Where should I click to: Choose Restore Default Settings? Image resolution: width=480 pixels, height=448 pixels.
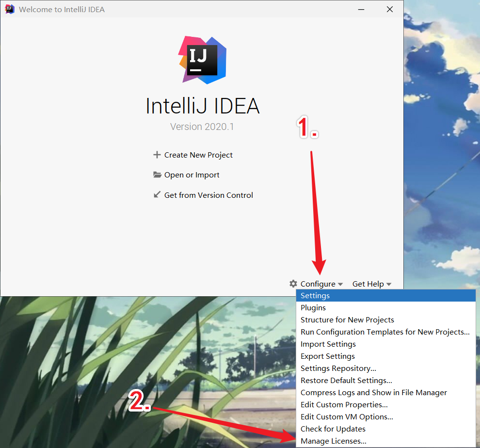coord(386,380)
